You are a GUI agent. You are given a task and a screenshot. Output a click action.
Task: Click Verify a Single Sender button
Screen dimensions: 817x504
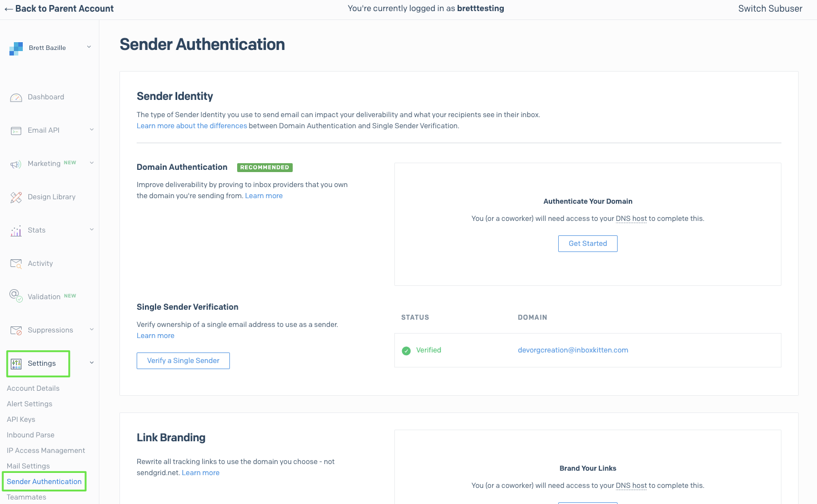pyautogui.click(x=183, y=361)
